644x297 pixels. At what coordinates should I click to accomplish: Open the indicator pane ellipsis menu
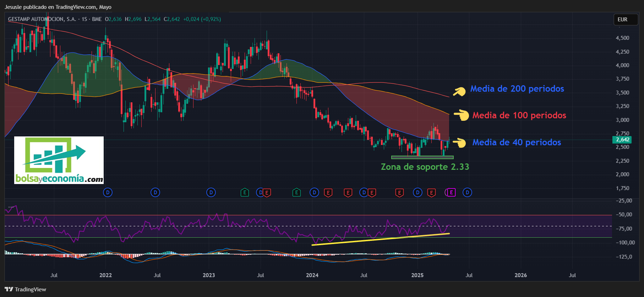click(x=11, y=206)
